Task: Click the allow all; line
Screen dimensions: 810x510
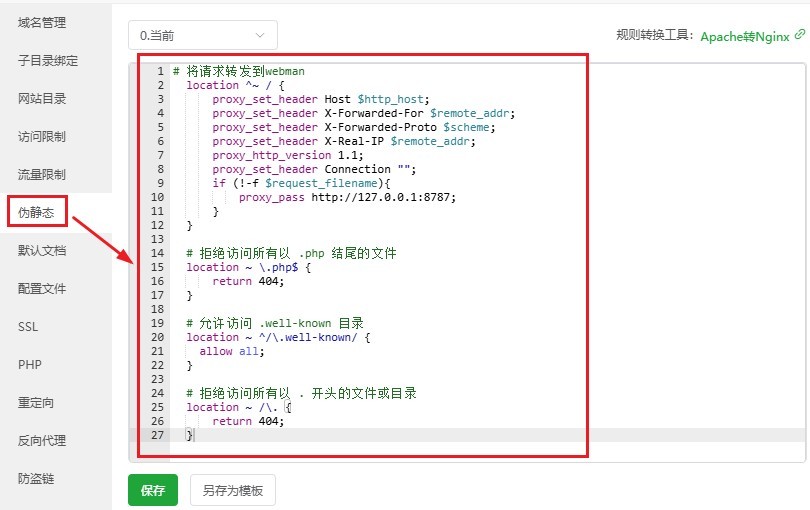Action: (232, 351)
